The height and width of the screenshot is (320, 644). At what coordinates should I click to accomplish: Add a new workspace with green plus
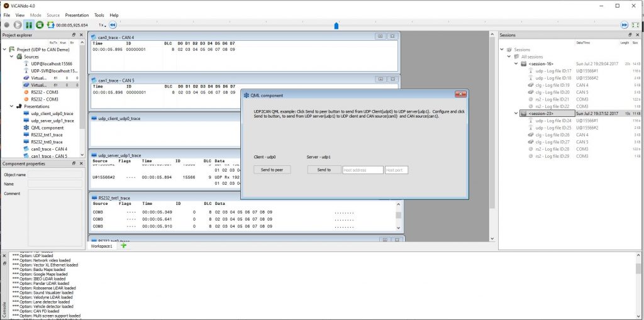click(x=123, y=246)
